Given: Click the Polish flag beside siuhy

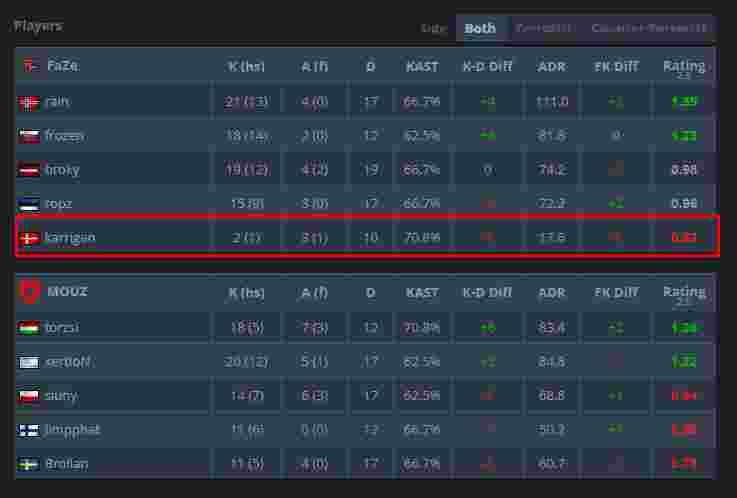Looking at the screenshot, I should (29, 396).
